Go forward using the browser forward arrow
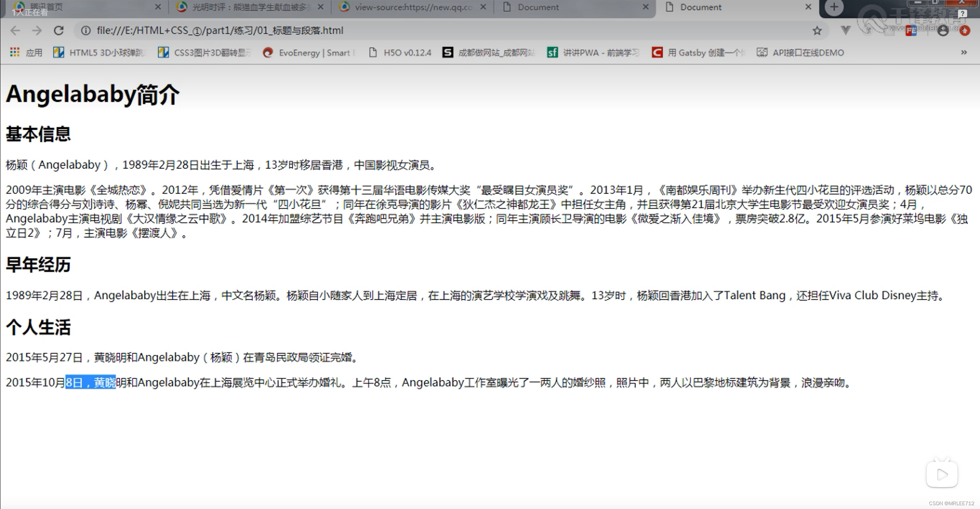The image size is (980, 509). (37, 30)
